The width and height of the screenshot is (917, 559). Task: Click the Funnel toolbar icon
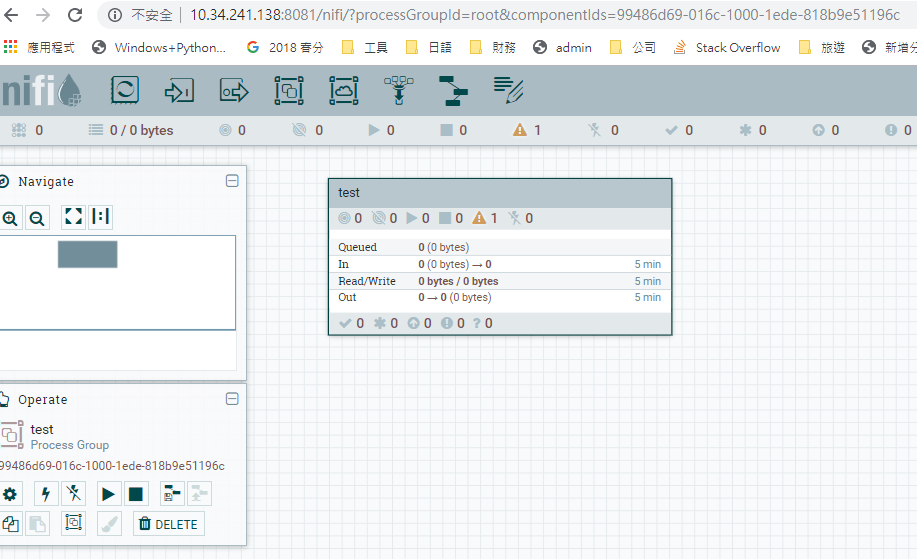point(398,91)
